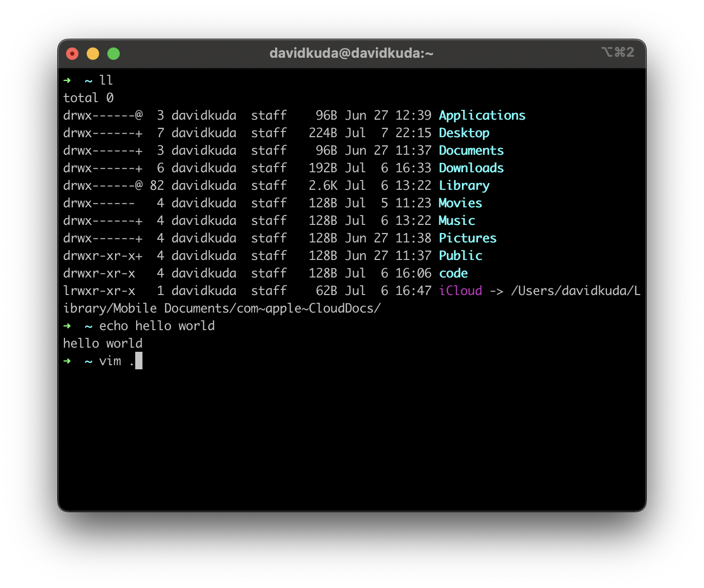Click the Movies directory name
704x588 pixels.
point(460,203)
